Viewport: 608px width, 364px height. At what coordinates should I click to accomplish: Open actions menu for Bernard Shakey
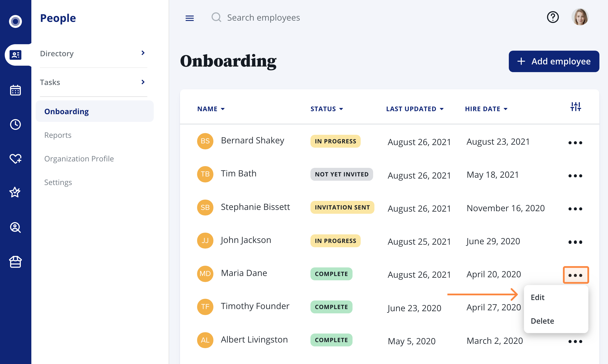(x=575, y=143)
